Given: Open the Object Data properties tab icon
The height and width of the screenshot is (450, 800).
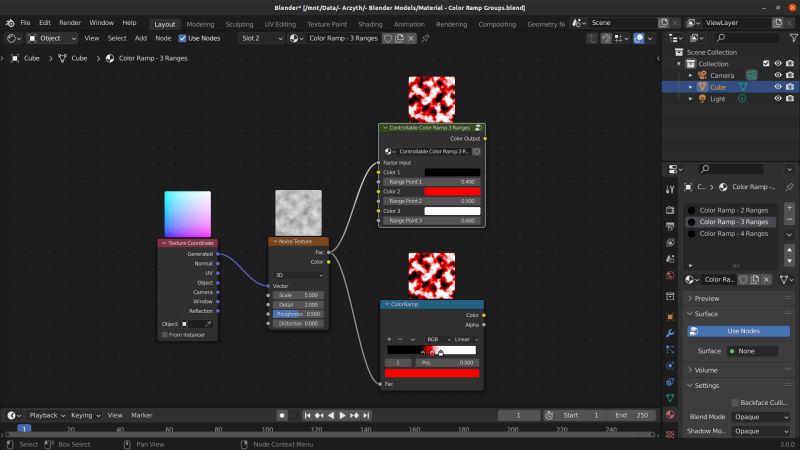Looking at the screenshot, I should click(x=670, y=398).
